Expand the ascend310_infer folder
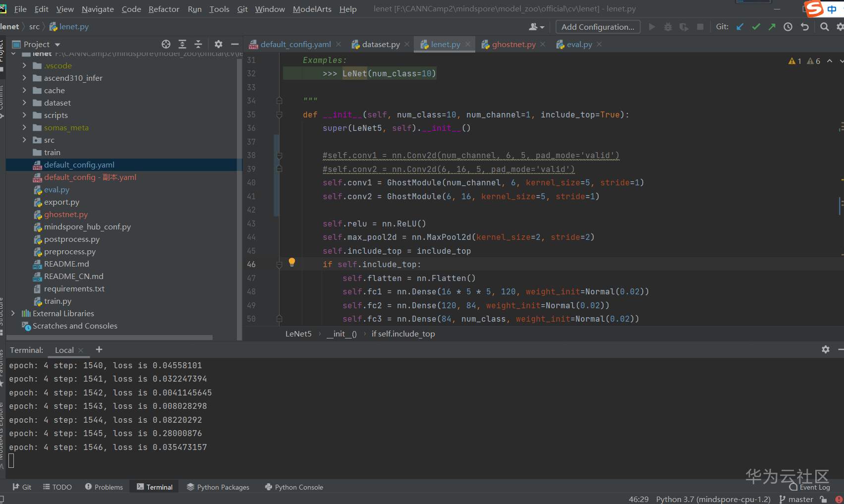Screen dimensions: 844x504 [x=24, y=78]
